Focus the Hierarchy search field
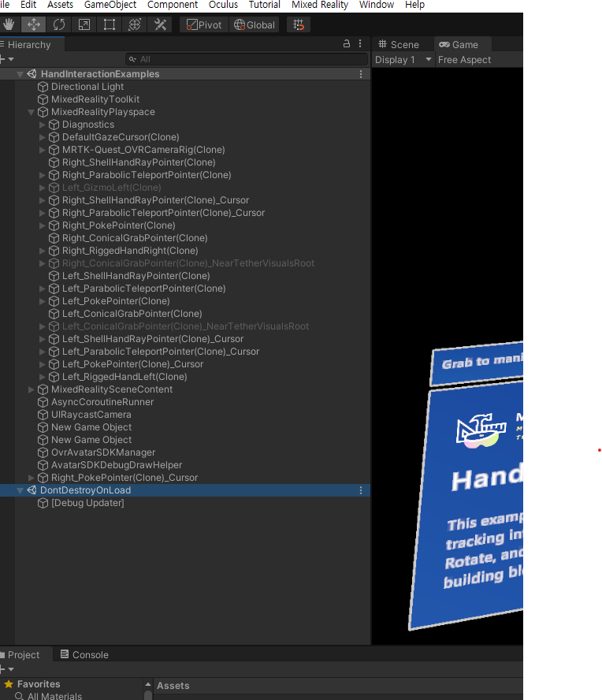 point(247,59)
